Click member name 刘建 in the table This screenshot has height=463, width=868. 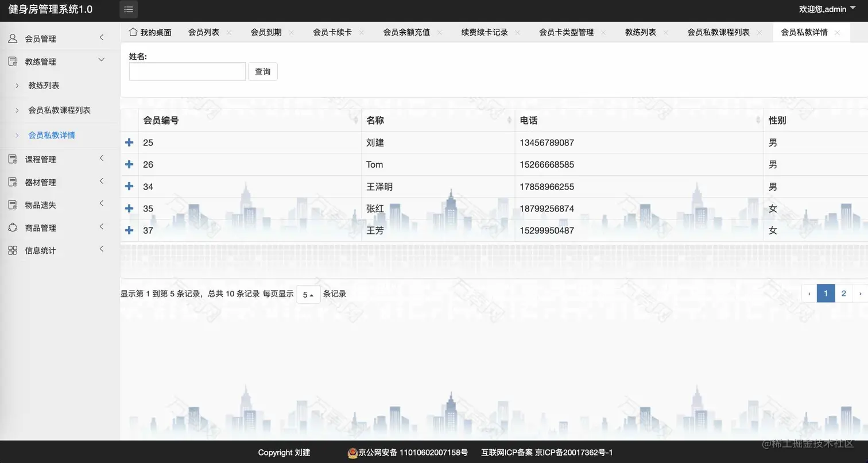pos(375,142)
